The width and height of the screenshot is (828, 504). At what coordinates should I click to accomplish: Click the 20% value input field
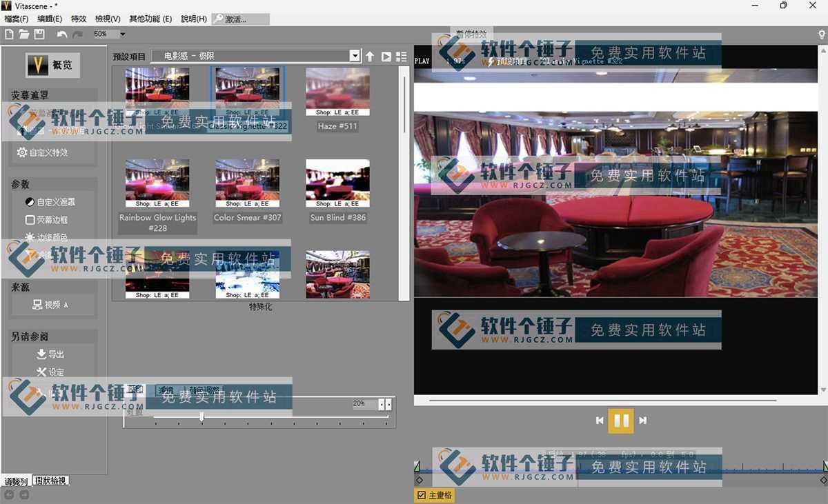[364, 404]
